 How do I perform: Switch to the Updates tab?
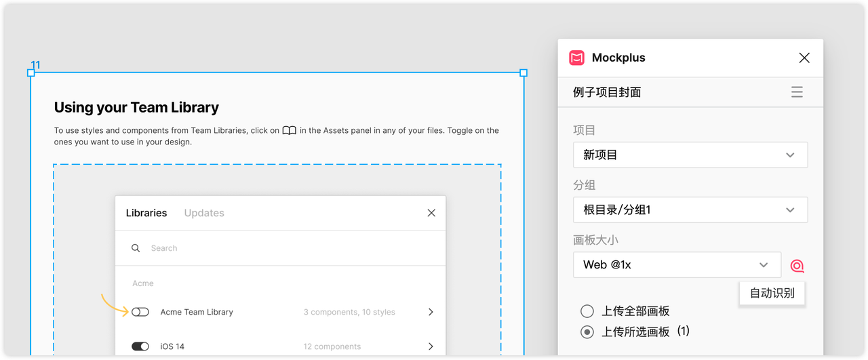[204, 213]
